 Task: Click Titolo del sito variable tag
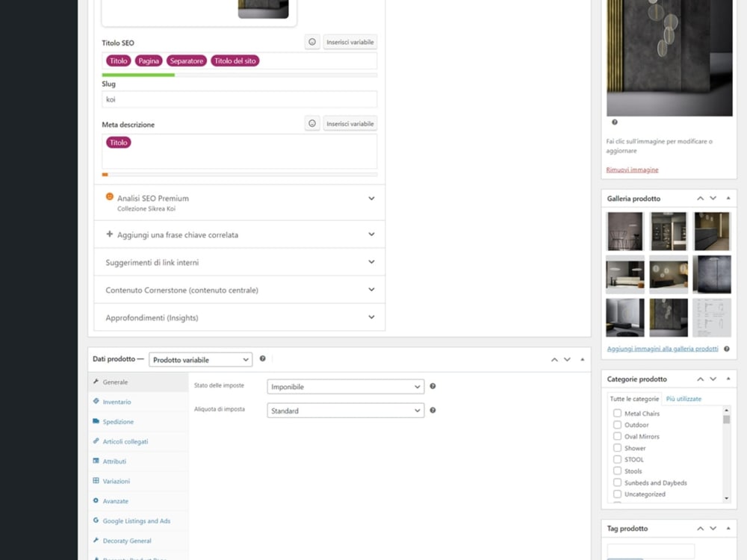235,61
